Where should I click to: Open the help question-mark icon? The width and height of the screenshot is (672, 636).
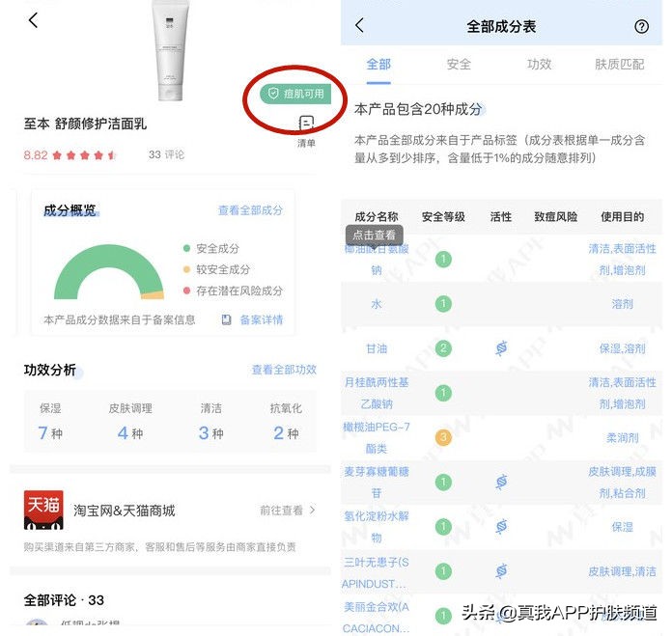click(641, 27)
